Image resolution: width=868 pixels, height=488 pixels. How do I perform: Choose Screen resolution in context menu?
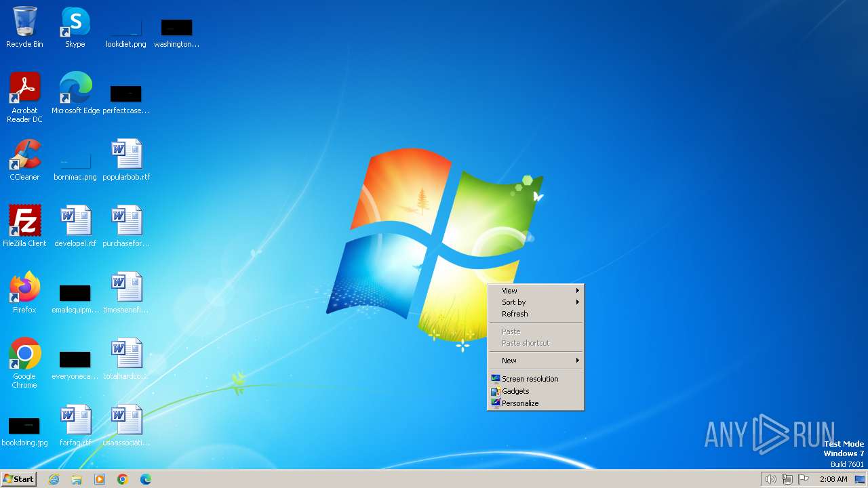point(536,379)
